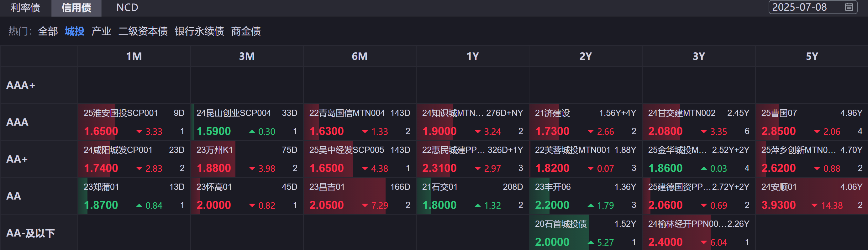Select the 二级资本债 filter
Image resolution: width=868 pixels, height=250 pixels.
pyautogui.click(x=143, y=31)
